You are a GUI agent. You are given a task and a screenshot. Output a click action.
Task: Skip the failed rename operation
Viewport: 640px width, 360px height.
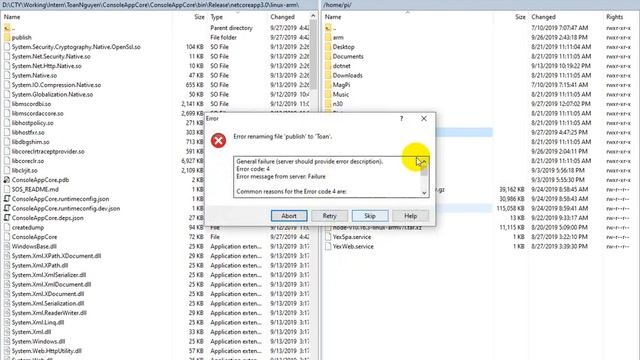(x=370, y=216)
